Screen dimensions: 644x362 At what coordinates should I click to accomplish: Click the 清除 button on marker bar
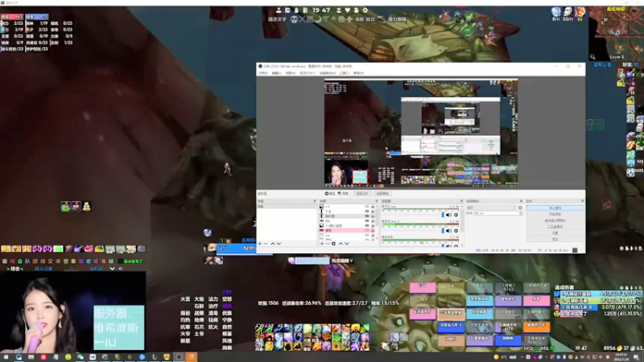point(359,19)
